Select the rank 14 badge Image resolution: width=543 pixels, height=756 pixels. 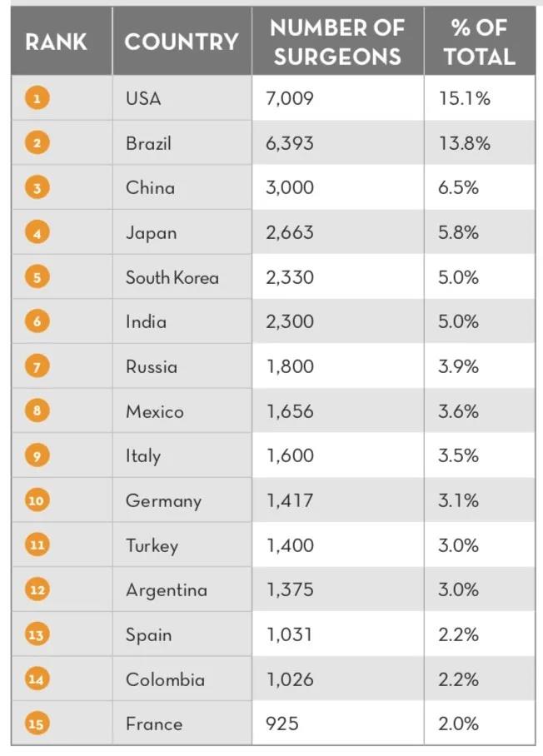point(37,679)
